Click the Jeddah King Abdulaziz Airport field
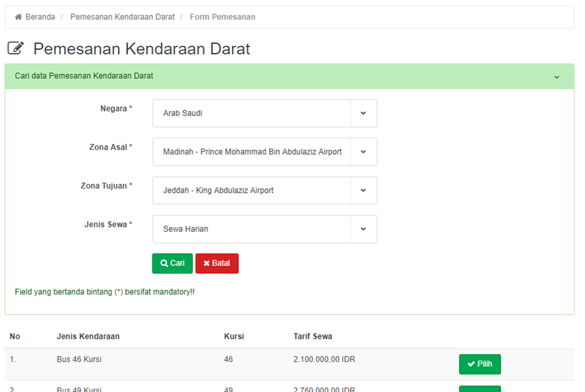Image resolution: width=585 pixels, height=392 pixels. (252, 190)
